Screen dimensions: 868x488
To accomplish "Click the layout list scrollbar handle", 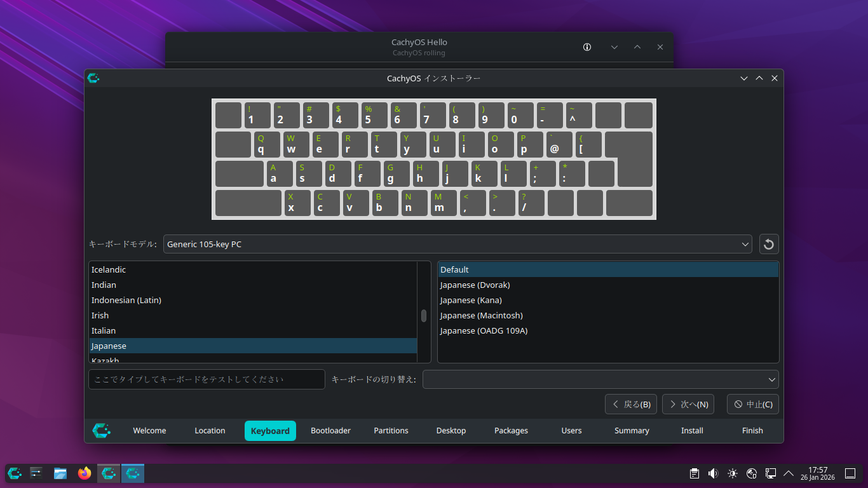I will (424, 316).
